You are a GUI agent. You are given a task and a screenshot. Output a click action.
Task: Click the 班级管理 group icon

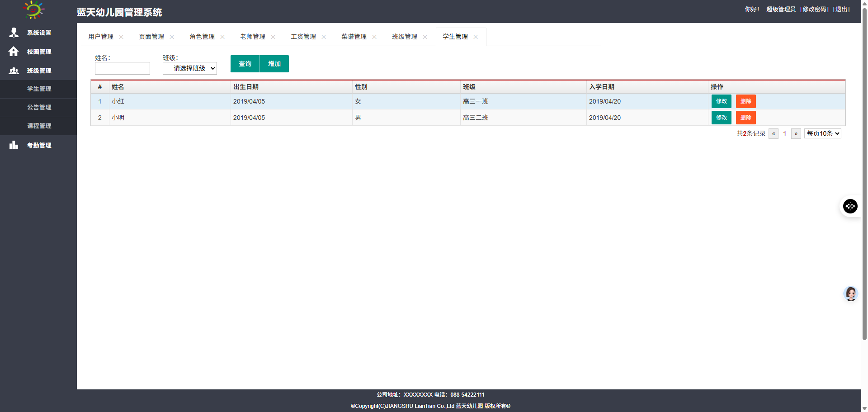tap(14, 71)
